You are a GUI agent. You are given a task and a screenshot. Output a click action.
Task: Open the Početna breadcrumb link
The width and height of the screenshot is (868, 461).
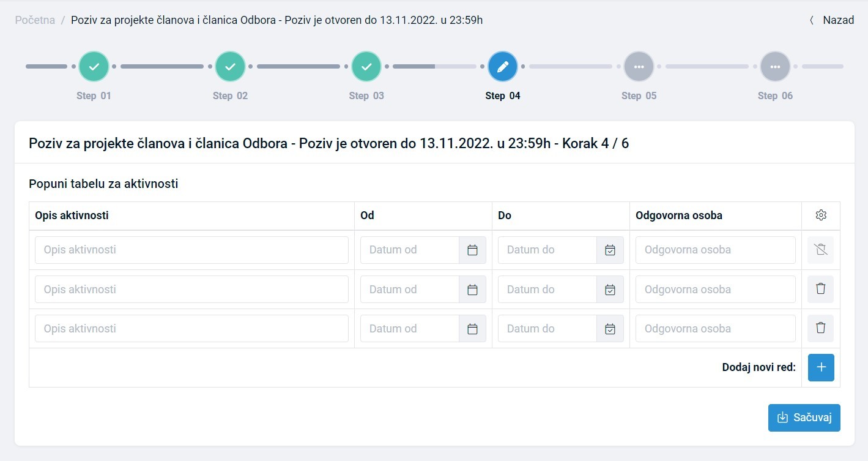(35, 20)
